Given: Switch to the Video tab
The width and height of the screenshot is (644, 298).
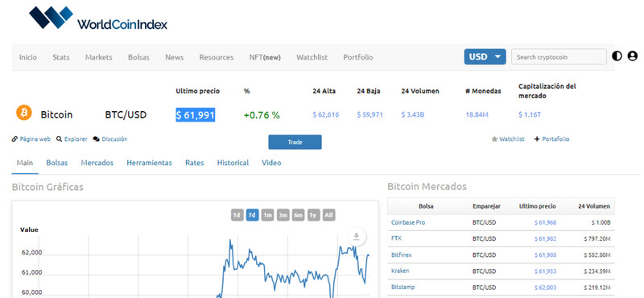Looking at the screenshot, I should coord(271,163).
